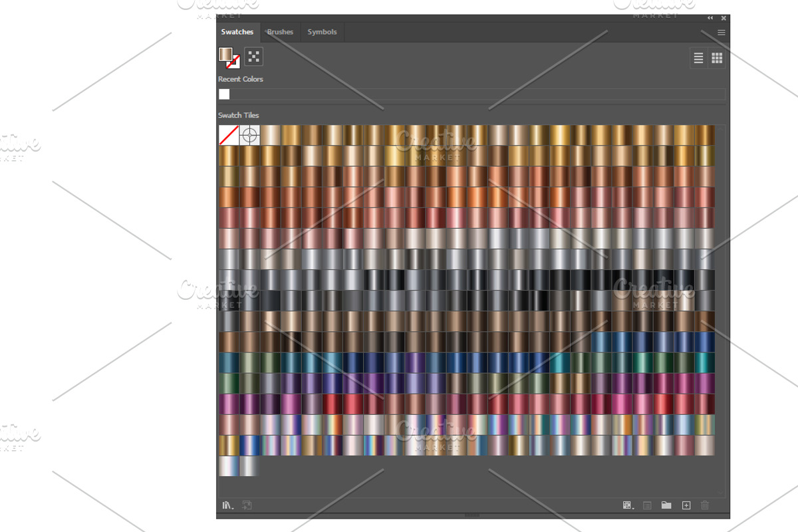Open the Swatch Libraries menu
This screenshot has width=798, height=532.
pyautogui.click(x=227, y=505)
